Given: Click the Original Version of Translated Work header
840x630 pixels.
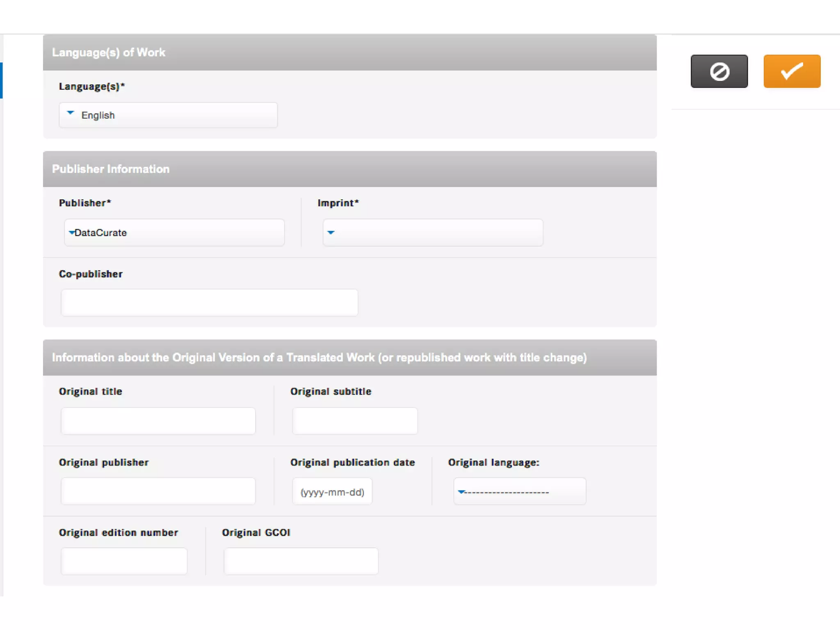Looking at the screenshot, I should click(349, 358).
